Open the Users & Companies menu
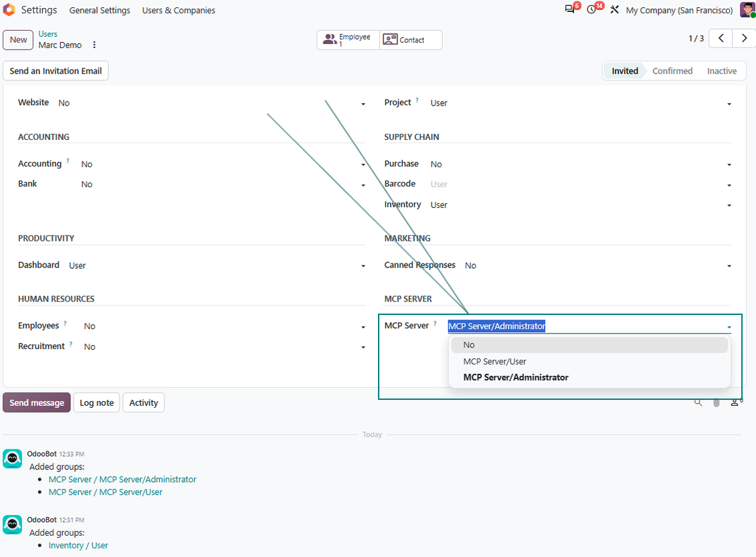 tap(179, 10)
